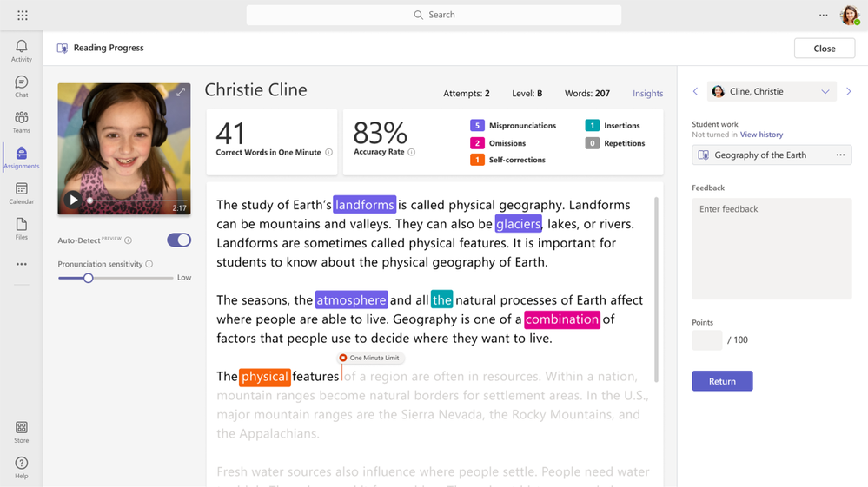Open the Store apps icon
868x487 pixels.
(22, 427)
